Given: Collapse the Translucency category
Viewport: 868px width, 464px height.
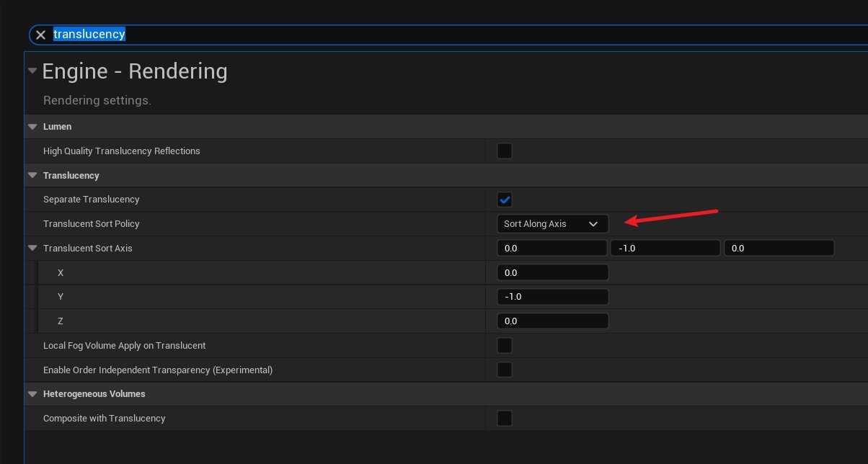Looking at the screenshot, I should (x=32, y=175).
